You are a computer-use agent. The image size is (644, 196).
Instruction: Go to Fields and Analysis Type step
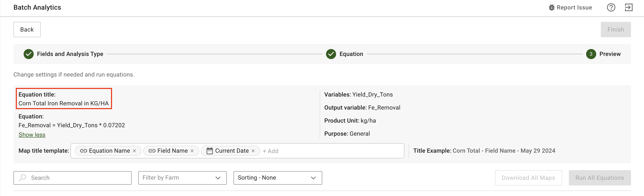tap(70, 54)
